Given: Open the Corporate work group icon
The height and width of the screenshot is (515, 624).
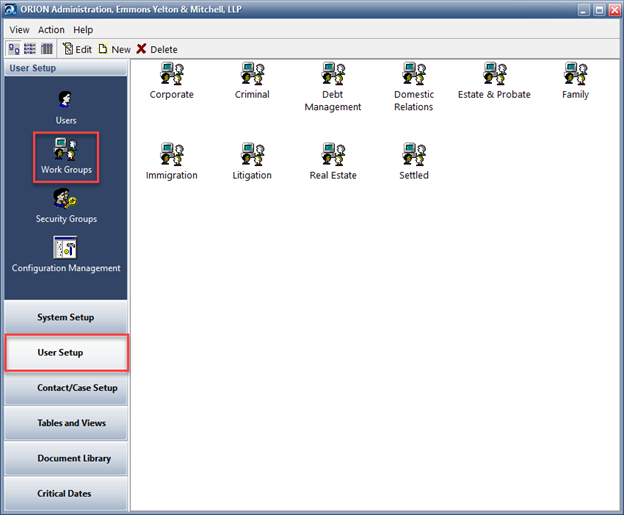Looking at the screenshot, I should pos(172,74).
